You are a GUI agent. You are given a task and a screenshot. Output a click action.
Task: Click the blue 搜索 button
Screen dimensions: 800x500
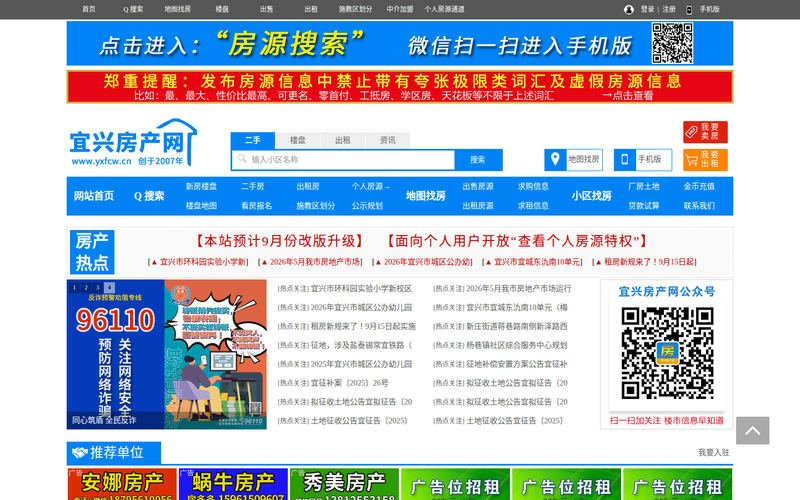[478, 160]
